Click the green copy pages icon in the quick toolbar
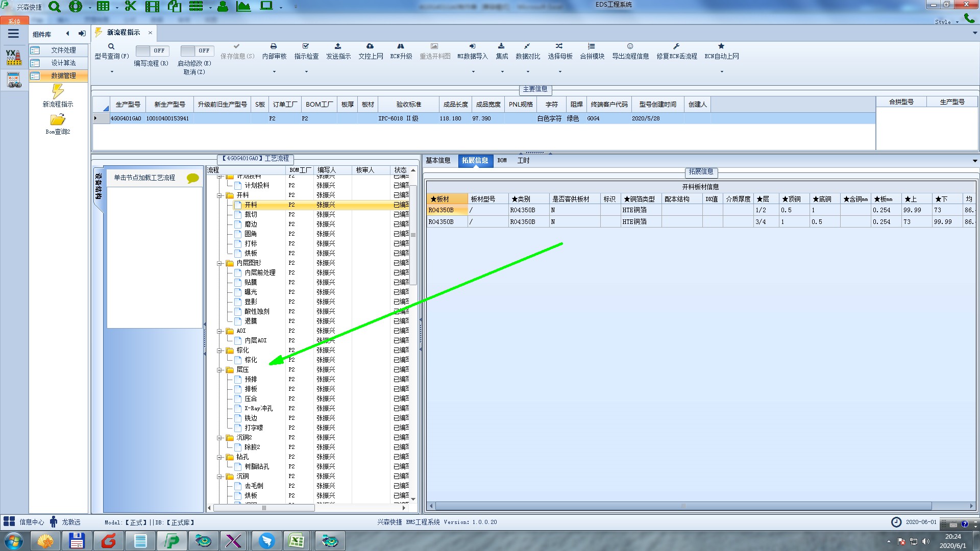 [175, 6]
